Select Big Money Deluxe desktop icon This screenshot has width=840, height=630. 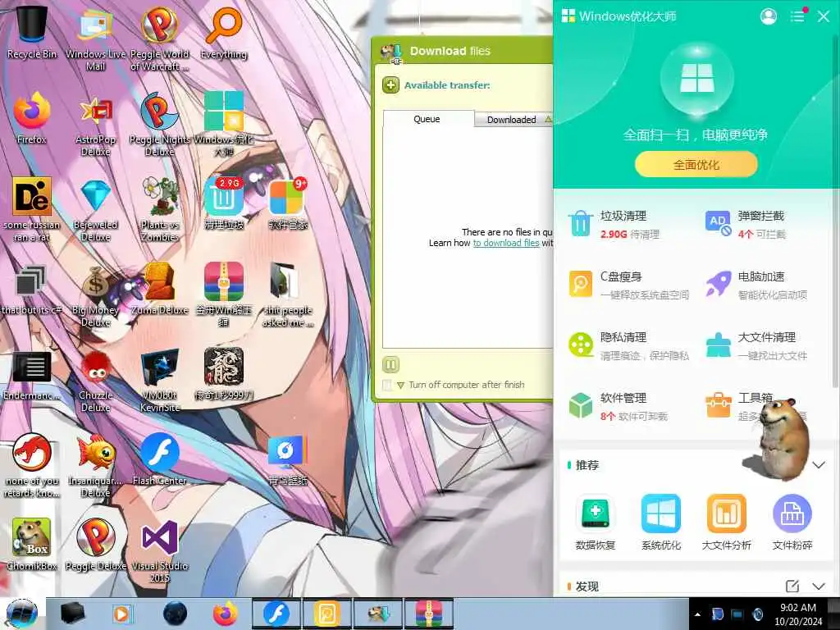click(x=95, y=295)
